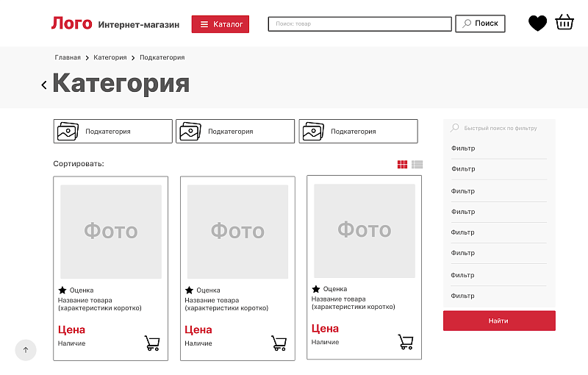The width and height of the screenshot is (588, 375).
Task: Click the back arrow beside Категория heading
Action: pos(44,85)
